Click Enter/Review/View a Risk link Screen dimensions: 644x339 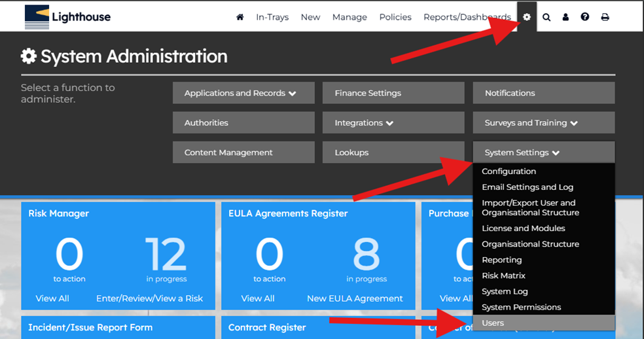coord(149,298)
